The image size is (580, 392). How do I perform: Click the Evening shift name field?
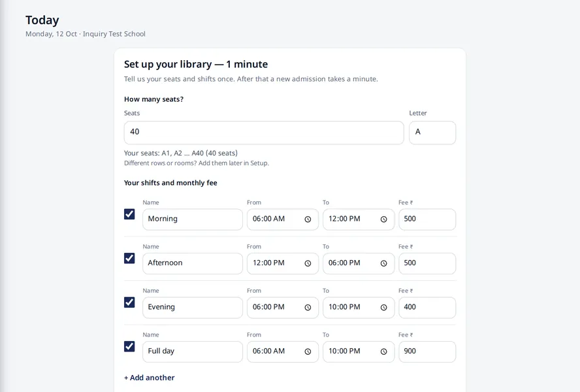tap(192, 308)
